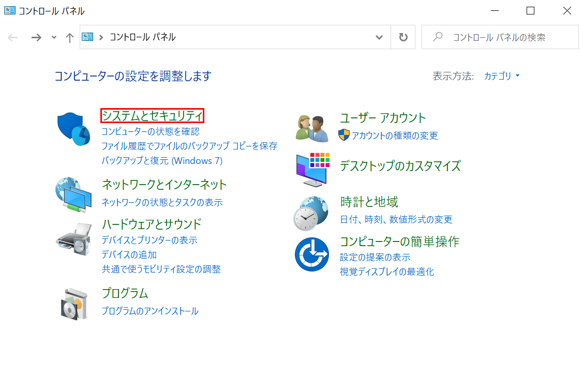Refresh the Control Panel view
Viewport: 583px width, 392px height.
tap(403, 37)
